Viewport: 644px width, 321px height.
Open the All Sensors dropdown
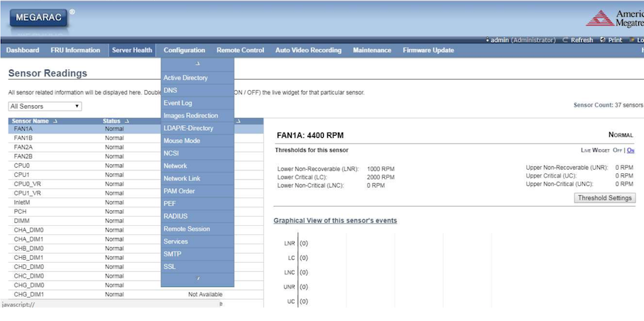point(45,107)
